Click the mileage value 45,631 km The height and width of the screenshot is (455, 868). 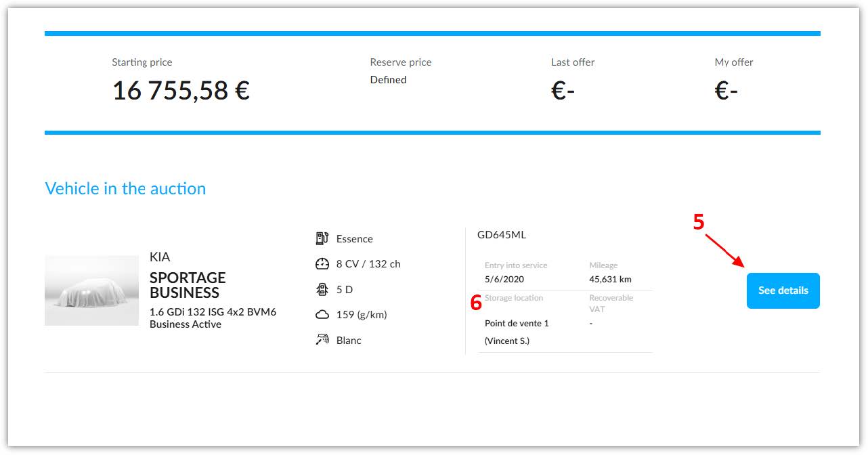point(610,279)
